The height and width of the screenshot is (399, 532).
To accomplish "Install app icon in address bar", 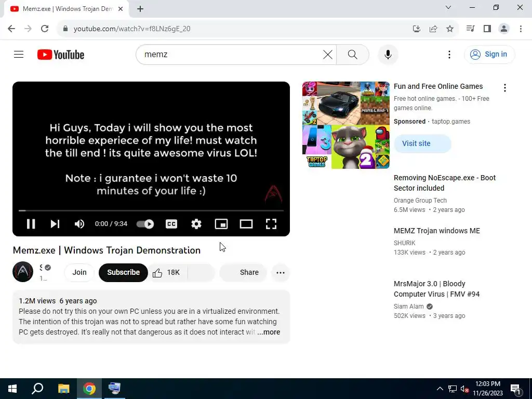I will click(416, 29).
